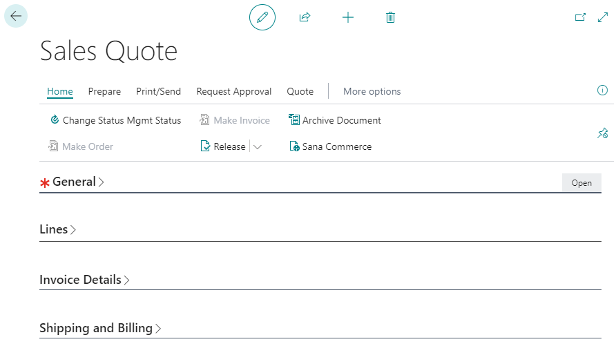
Task: Open page in new window icon
Action: click(580, 17)
